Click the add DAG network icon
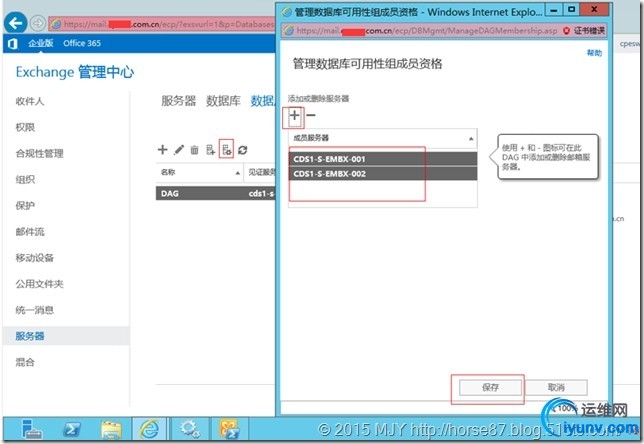Screen dimensions: 644x444 [210, 150]
